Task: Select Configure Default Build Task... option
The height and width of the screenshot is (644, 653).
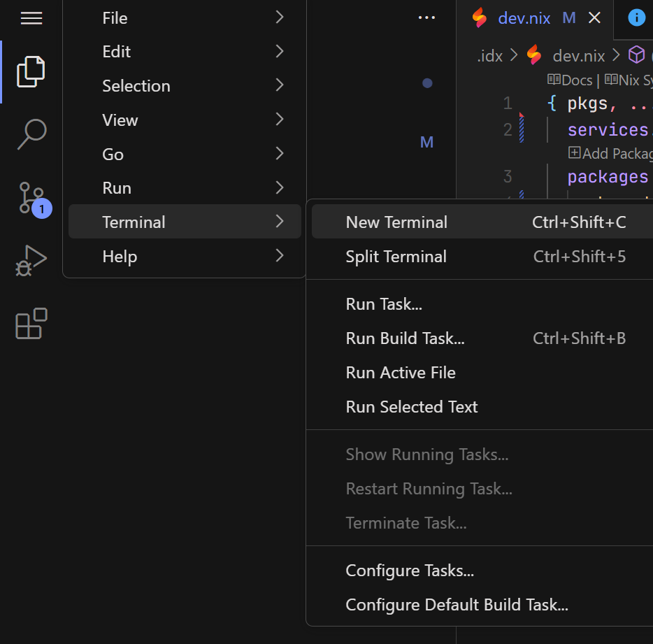Action: click(482, 604)
